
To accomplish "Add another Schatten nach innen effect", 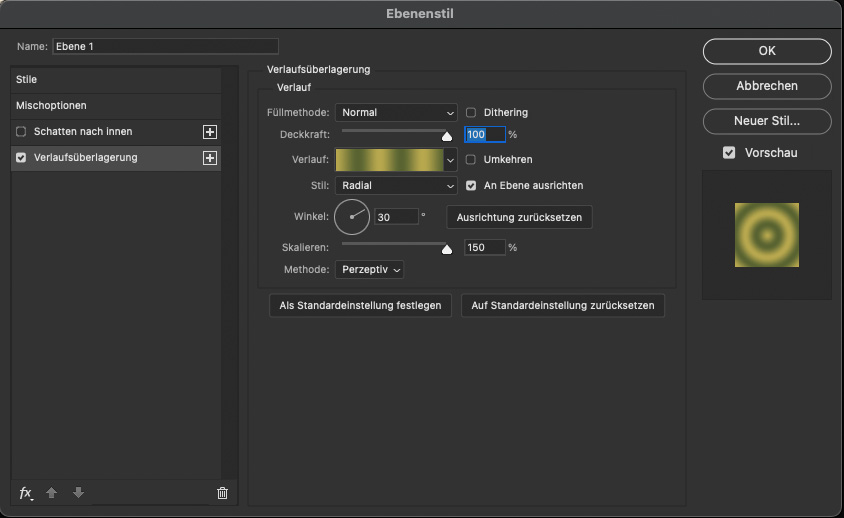I will 210,132.
